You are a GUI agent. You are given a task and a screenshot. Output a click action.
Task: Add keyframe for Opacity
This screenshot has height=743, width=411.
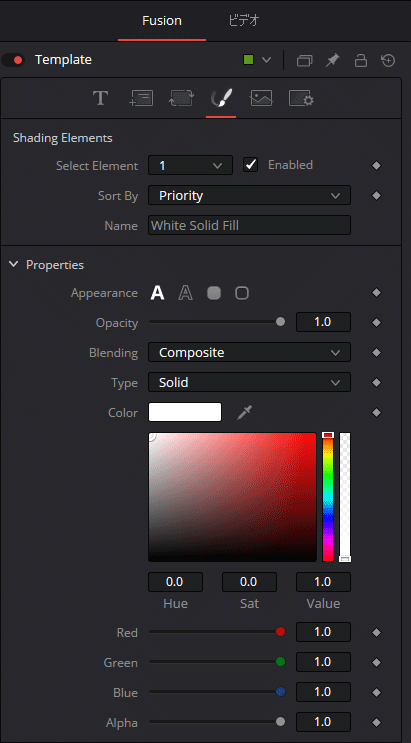click(376, 323)
